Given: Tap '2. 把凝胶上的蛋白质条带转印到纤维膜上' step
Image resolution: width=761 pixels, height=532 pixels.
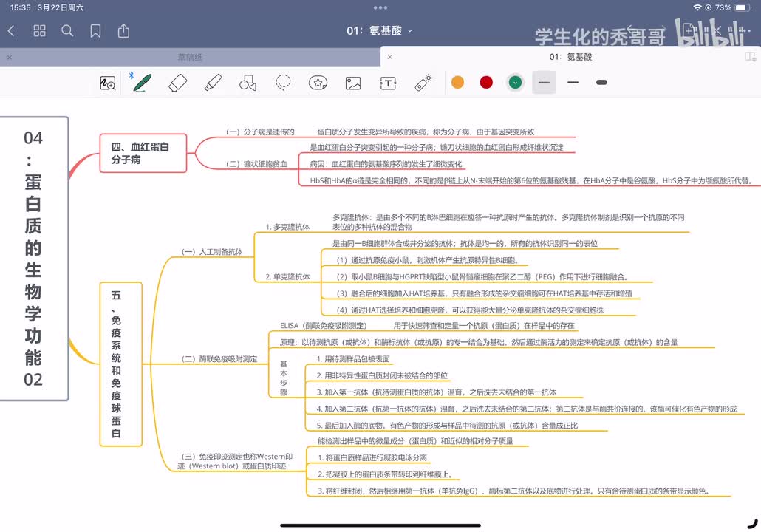Looking at the screenshot, I should [x=385, y=474].
